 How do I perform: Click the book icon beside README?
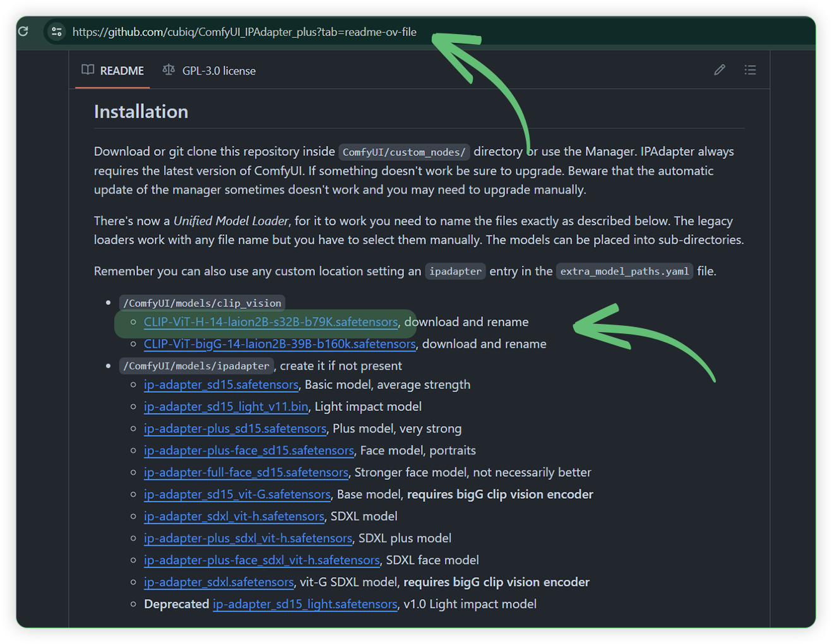[88, 70]
